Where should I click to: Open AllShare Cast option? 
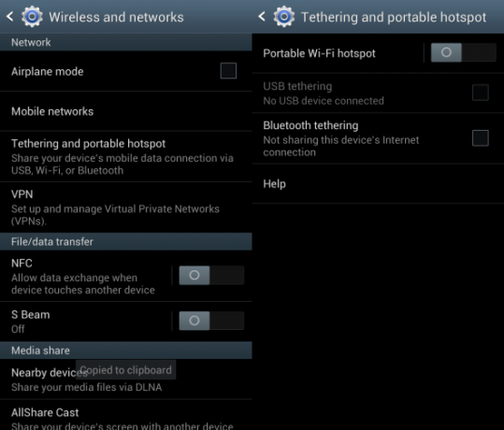(x=126, y=415)
